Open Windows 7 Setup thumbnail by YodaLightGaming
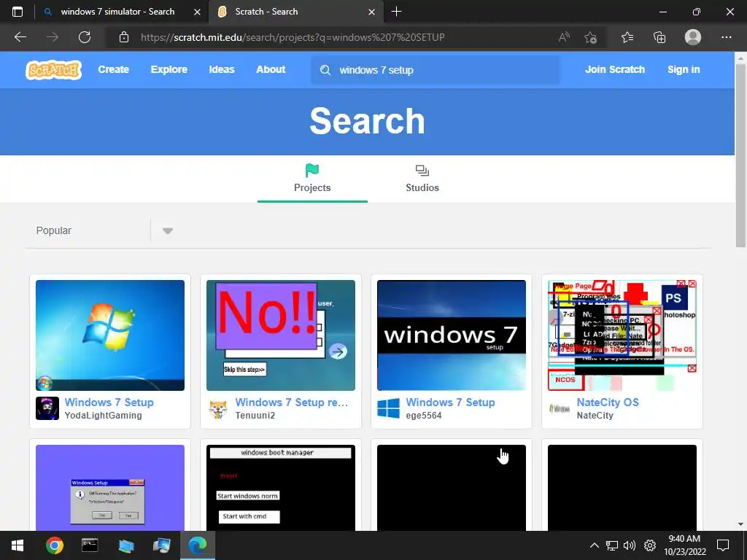This screenshot has width=747, height=560. [x=110, y=335]
